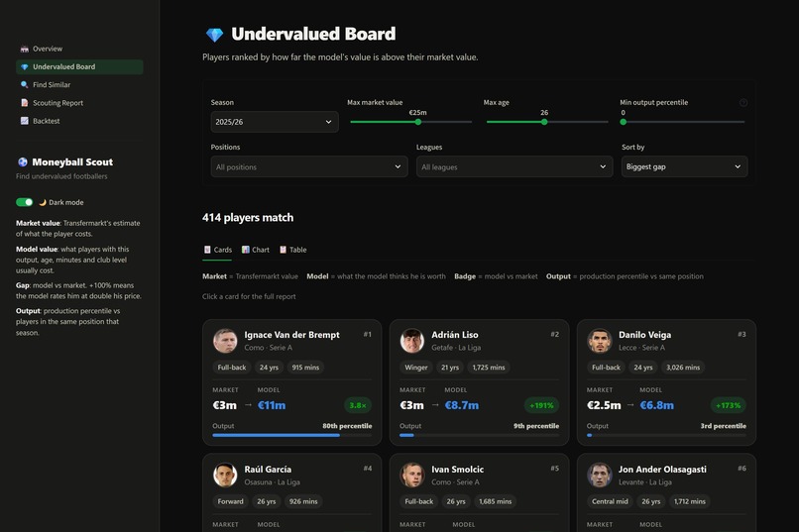
Task: Click the Find Similar magnifier icon
Action: click(25, 85)
